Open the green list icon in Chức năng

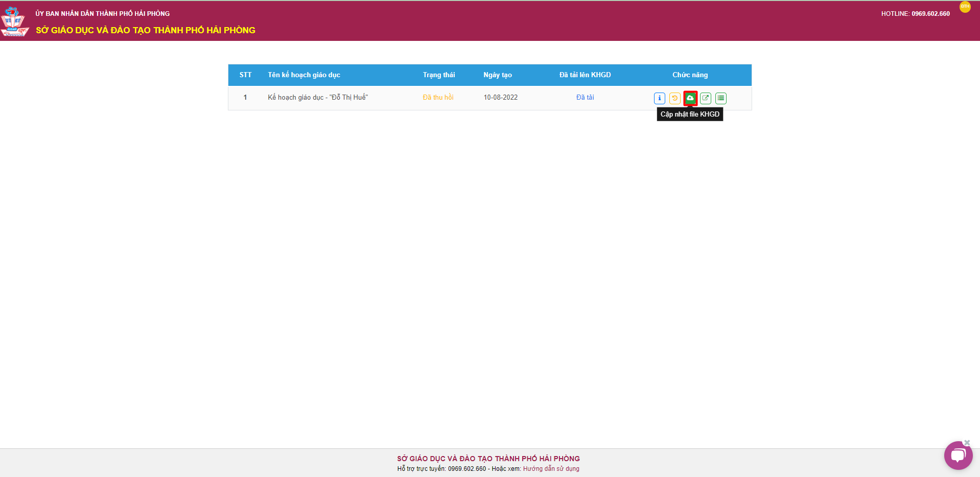[x=720, y=98]
